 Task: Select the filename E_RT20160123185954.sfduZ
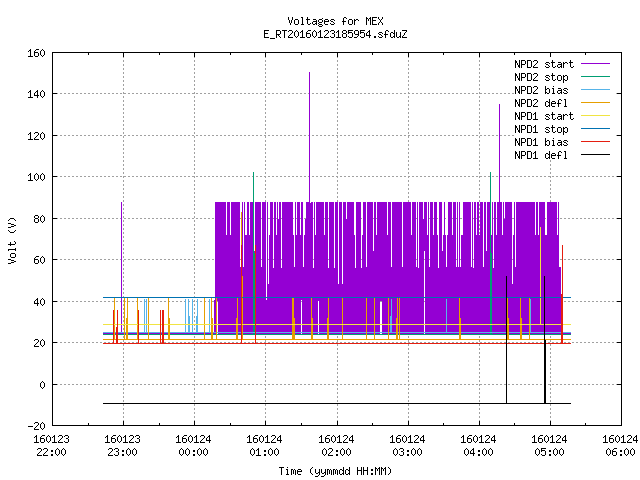(x=335, y=34)
